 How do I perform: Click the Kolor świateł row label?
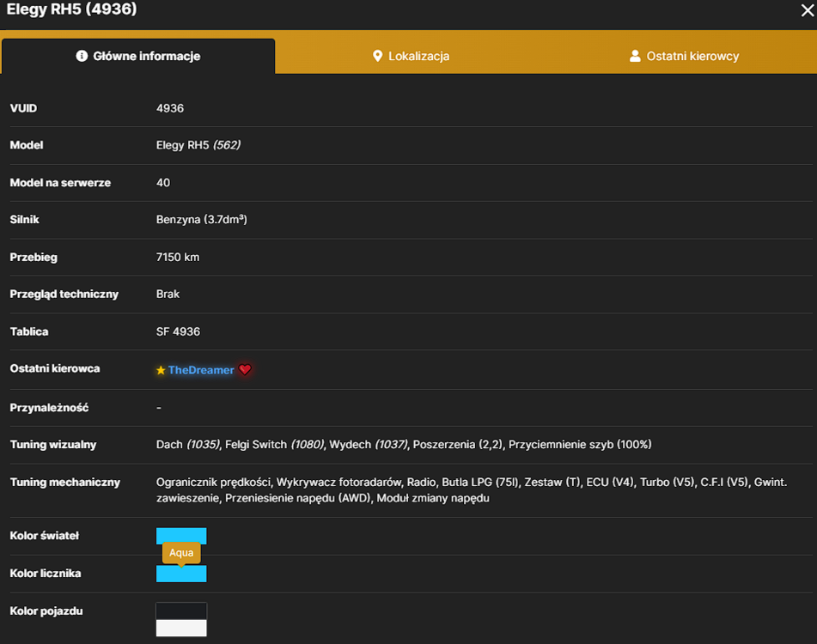(x=45, y=536)
